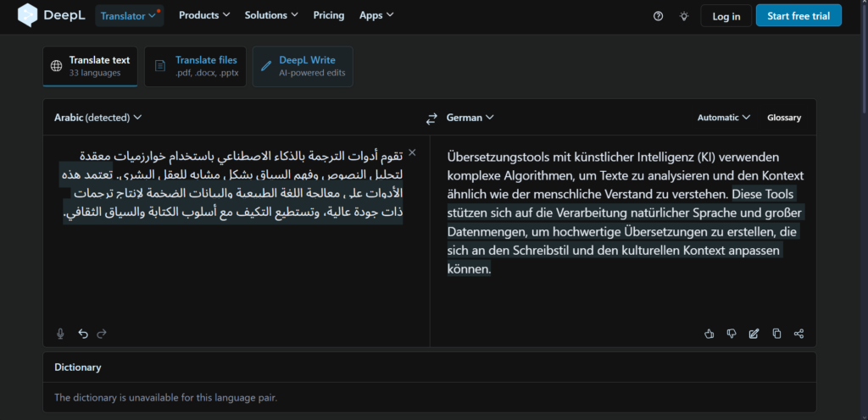The image size is (868, 420).
Task: Clear source text with the X icon
Action: (412, 152)
